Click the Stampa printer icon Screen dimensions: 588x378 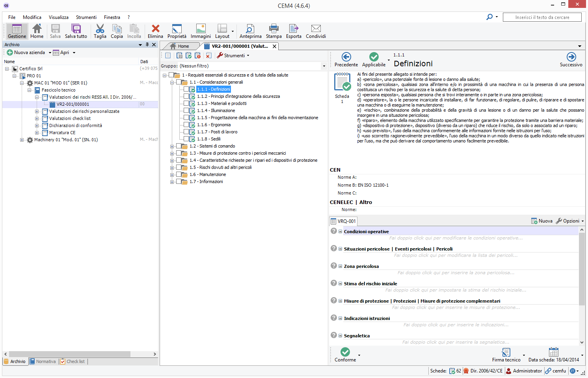[x=274, y=29]
